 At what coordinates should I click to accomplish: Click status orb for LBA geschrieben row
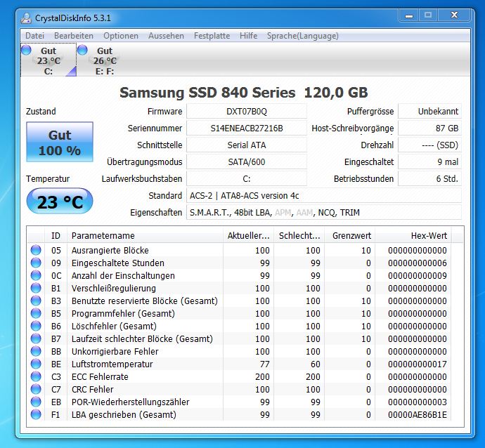point(36,415)
